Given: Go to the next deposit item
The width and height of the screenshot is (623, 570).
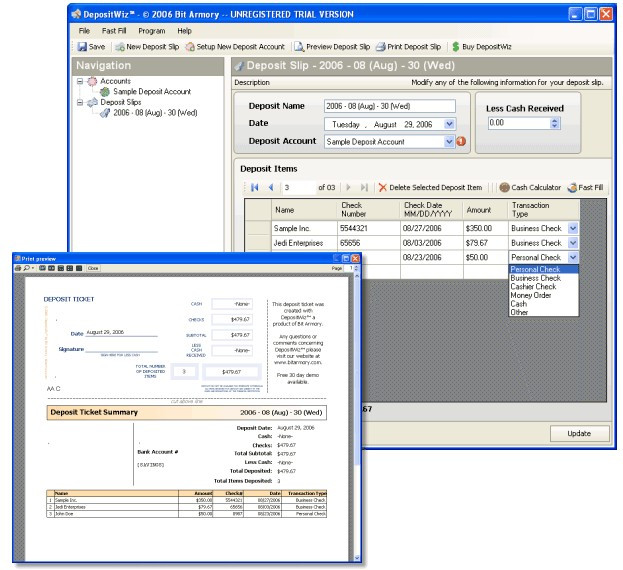Looking at the screenshot, I should pyautogui.click(x=348, y=187).
